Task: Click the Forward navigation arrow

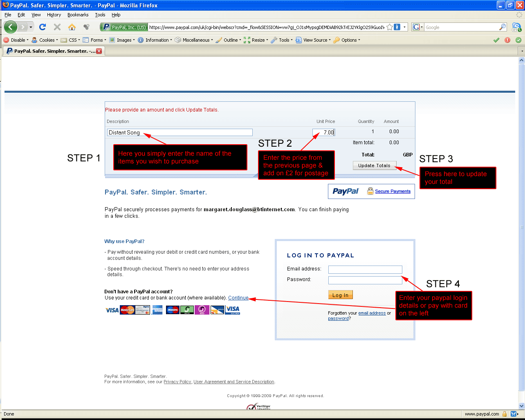Action: [23, 27]
